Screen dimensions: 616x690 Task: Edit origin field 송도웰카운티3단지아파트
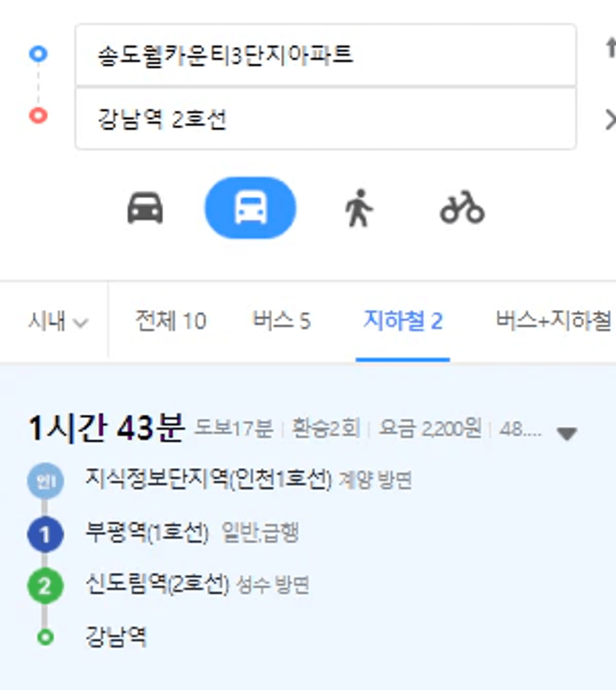tap(326, 55)
